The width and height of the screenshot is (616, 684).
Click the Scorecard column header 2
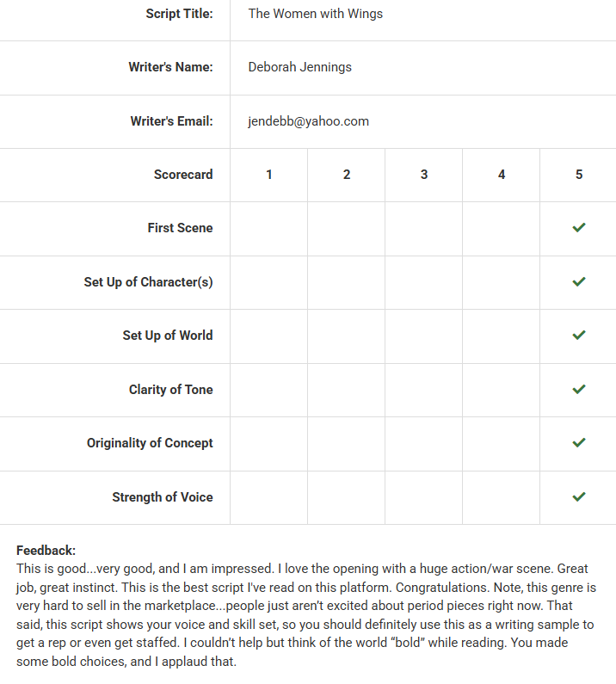point(347,175)
